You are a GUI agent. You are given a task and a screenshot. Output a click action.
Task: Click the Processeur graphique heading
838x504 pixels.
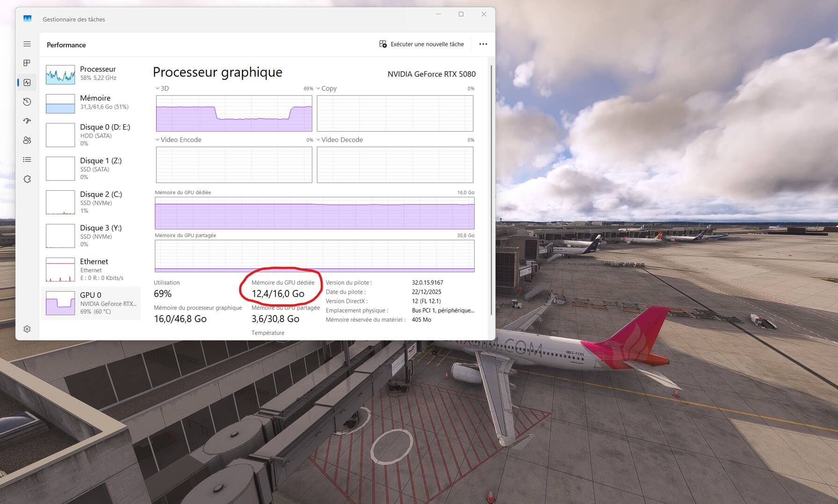217,72
